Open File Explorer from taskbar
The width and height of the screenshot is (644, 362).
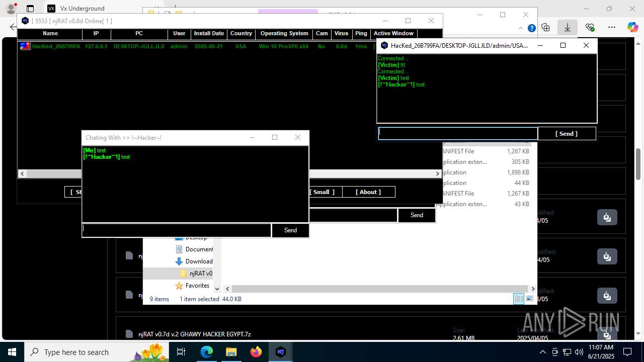231,352
